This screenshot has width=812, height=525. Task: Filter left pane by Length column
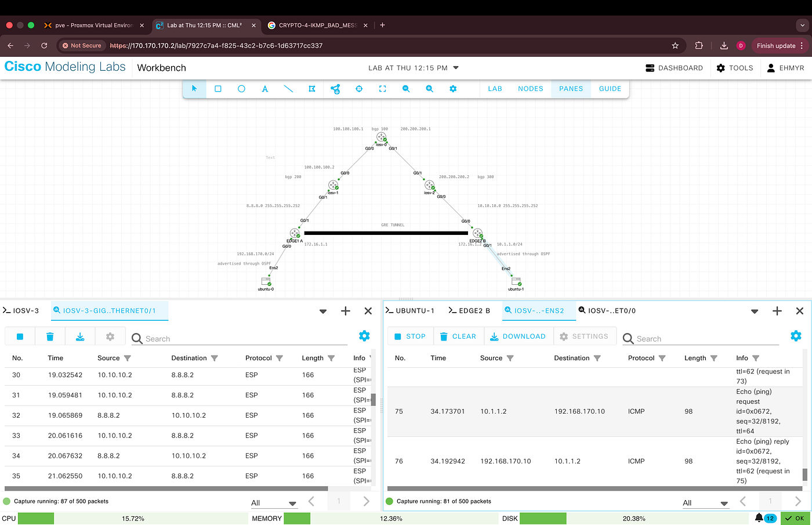click(331, 359)
